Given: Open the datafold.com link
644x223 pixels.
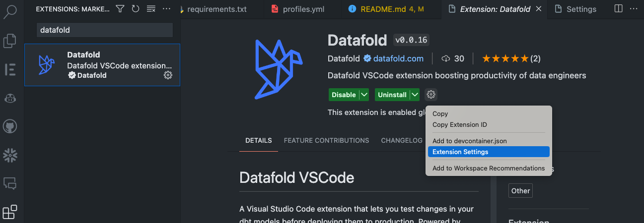Looking at the screenshot, I should click(x=398, y=58).
